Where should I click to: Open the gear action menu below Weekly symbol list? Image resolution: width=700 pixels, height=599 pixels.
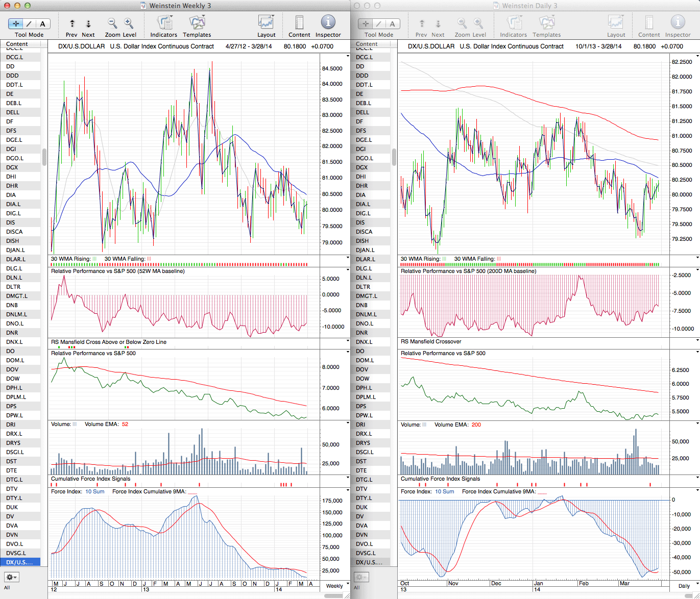coord(11,577)
